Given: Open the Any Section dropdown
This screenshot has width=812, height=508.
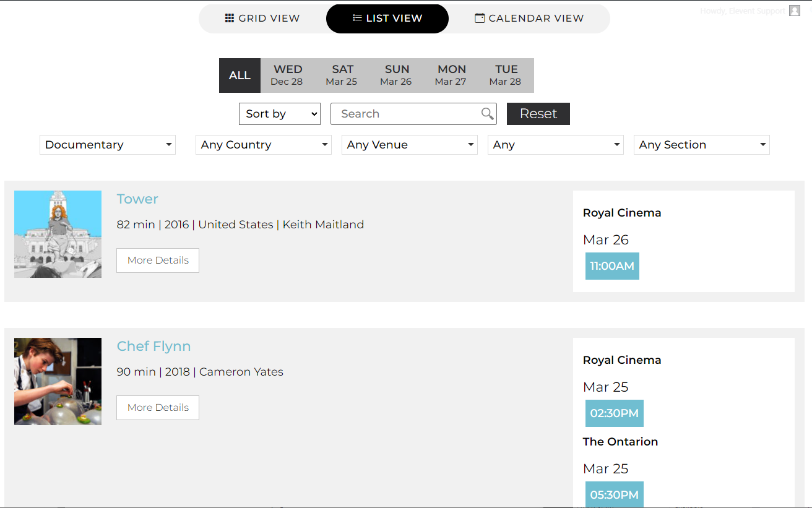Looking at the screenshot, I should point(702,145).
